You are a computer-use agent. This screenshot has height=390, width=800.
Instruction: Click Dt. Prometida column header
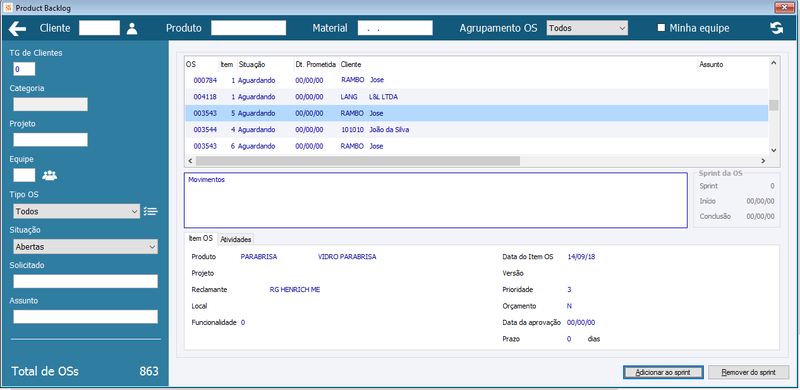coord(316,65)
